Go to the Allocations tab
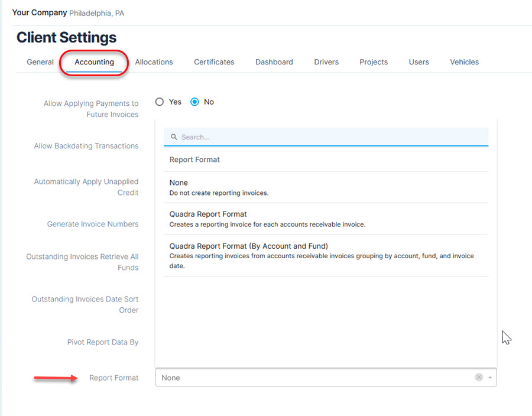The image size is (532, 416). tap(154, 62)
